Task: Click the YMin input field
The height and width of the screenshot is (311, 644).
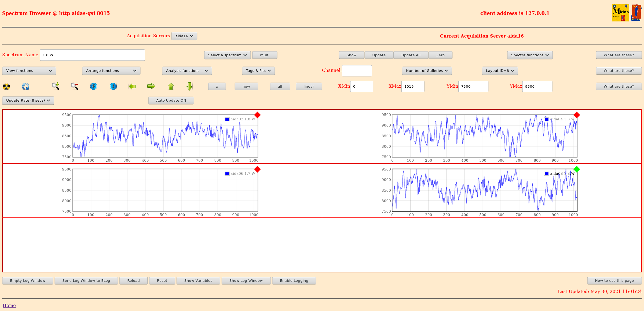Action: [x=473, y=87]
